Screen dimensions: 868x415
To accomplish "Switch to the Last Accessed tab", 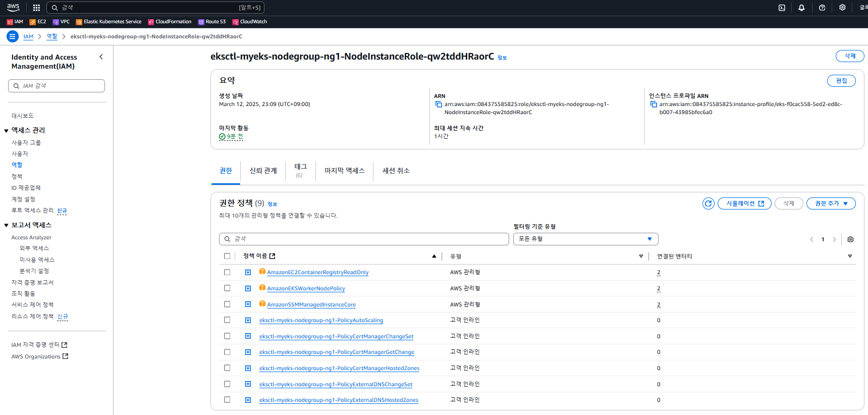I will coord(344,171).
